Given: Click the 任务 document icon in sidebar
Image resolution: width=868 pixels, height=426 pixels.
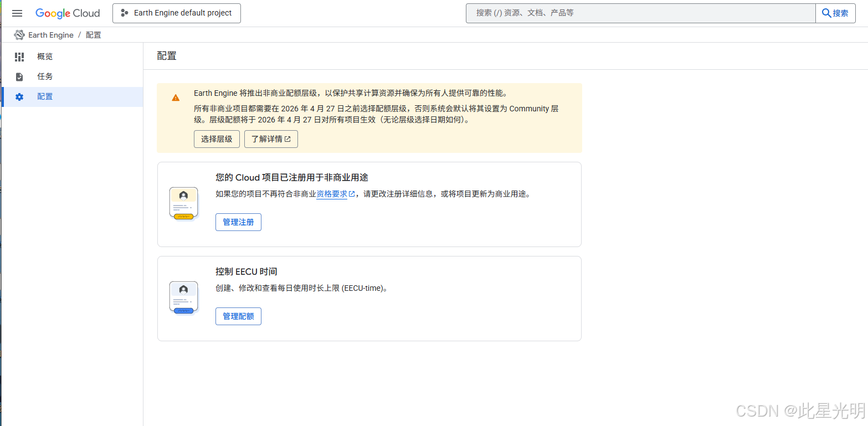Looking at the screenshot, I should click(x=19, y=76).
